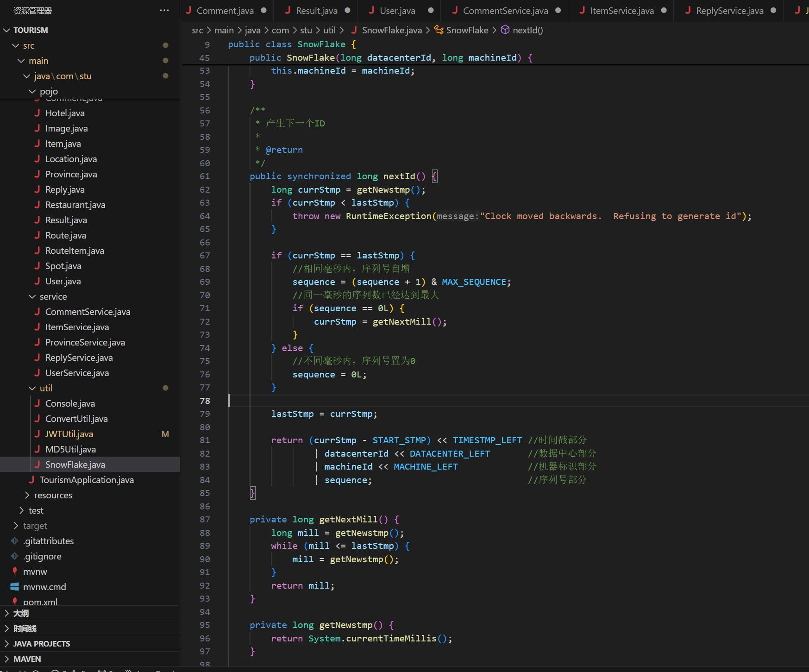
Task: Click SnowFlake.java in the breadcrumb path
Action: 392,30
